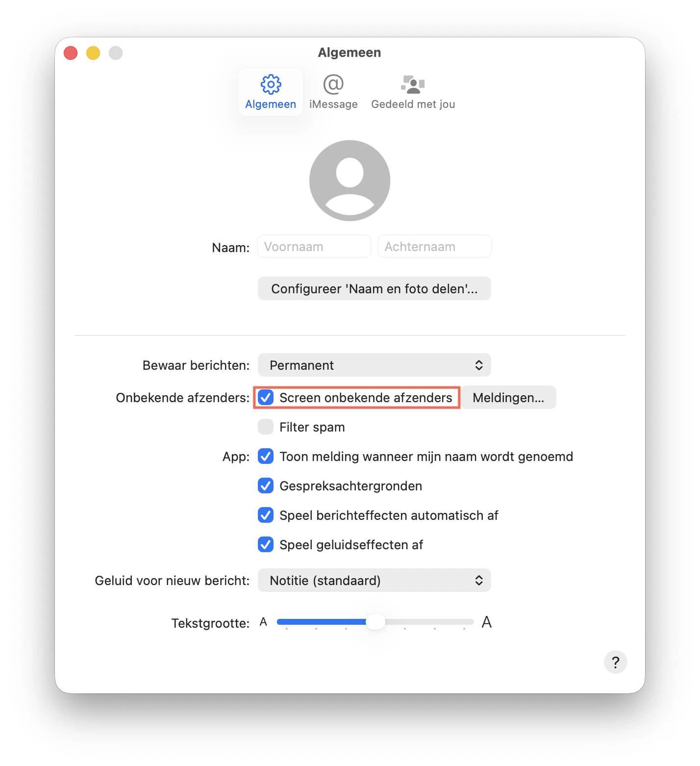Open help with the question mark button
700x766 pixels.
[x=615, y=662]
